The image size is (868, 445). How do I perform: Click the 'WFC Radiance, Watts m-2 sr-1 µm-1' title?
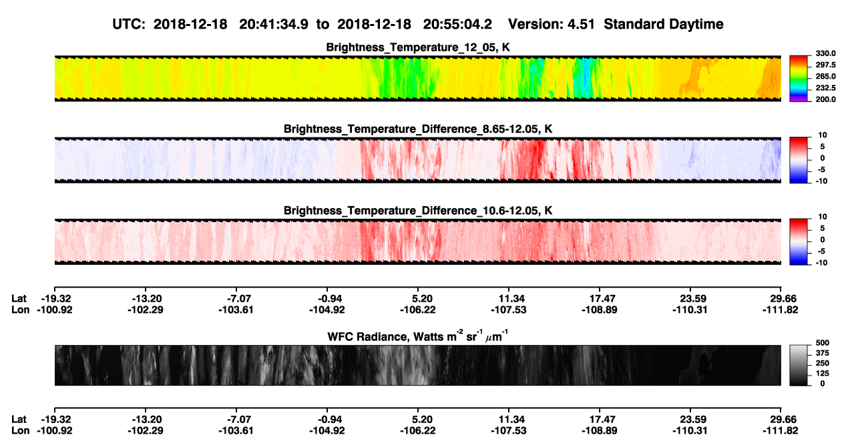pos(417,336)
